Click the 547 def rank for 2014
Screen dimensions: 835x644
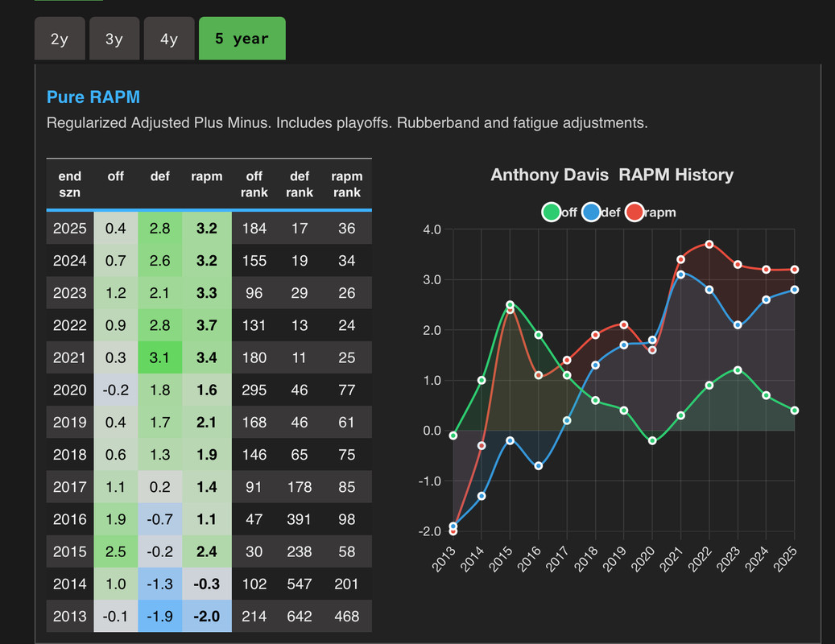point(300,584)
